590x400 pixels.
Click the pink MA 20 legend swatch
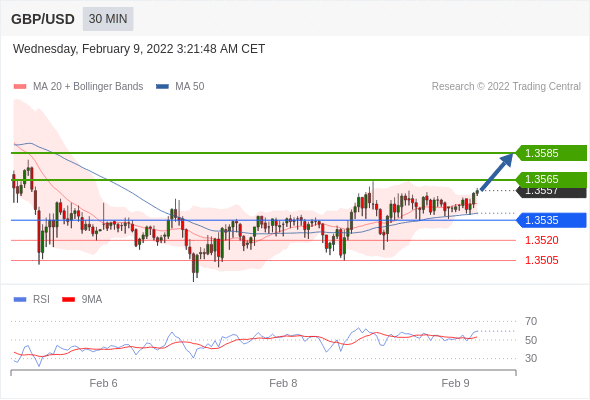[20, 87]
